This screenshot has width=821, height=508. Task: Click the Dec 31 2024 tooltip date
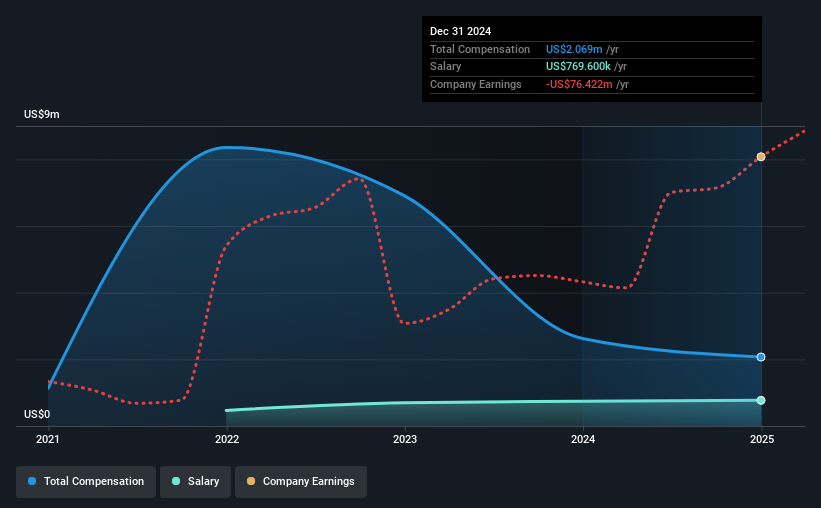coord(460,31)
